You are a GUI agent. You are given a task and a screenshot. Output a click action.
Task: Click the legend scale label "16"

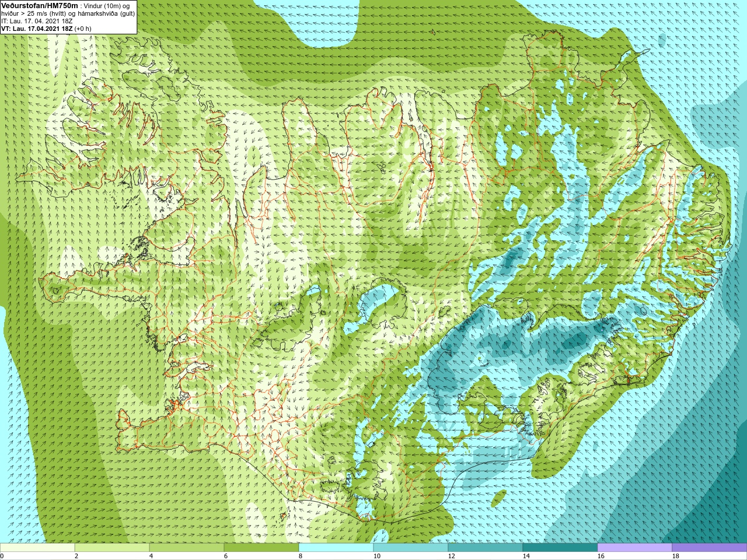coord(601,556)
